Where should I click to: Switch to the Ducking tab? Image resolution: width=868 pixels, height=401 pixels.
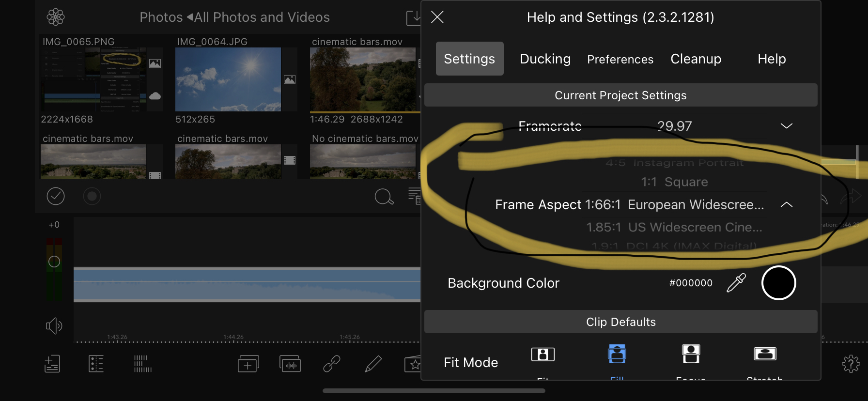[x=545, y=59]
